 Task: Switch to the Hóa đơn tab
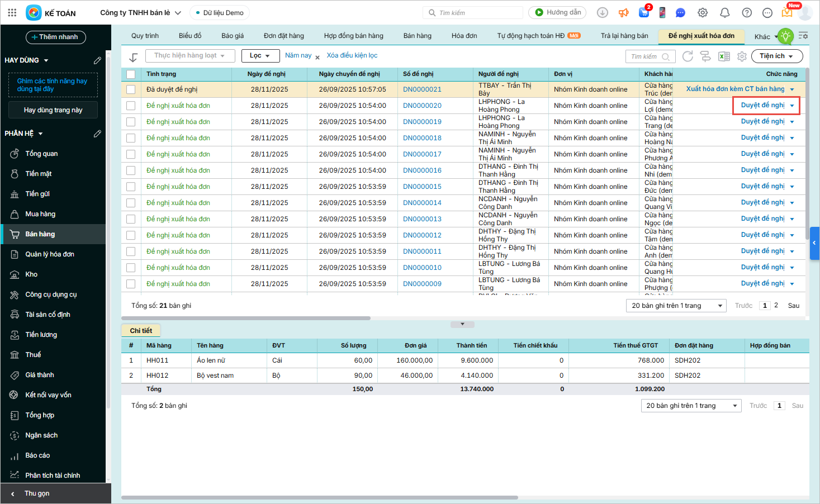pyautogui.click(x=464, y=36)
